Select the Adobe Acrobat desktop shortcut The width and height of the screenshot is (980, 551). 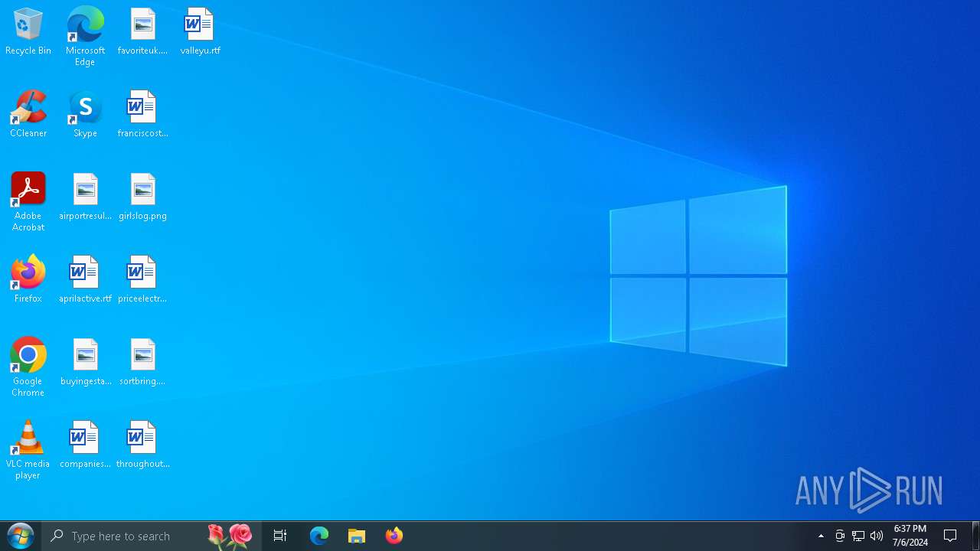(x=28, y=202)
